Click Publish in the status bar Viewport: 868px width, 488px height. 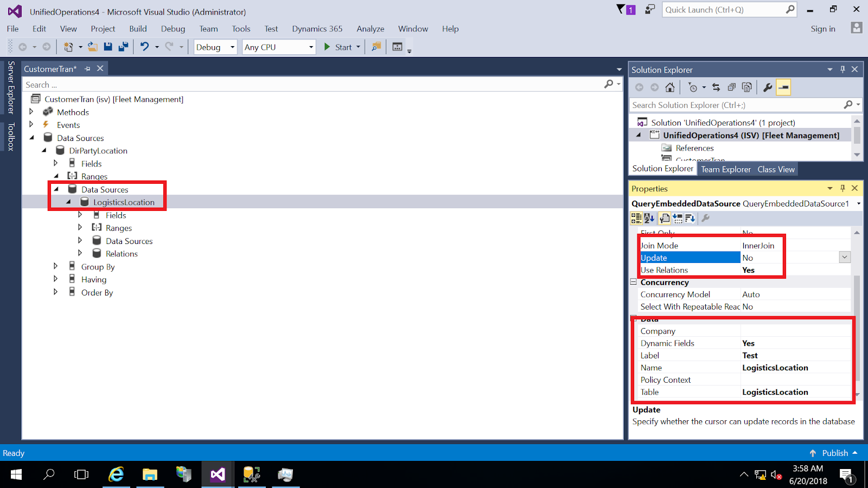[x=835, y=453]
